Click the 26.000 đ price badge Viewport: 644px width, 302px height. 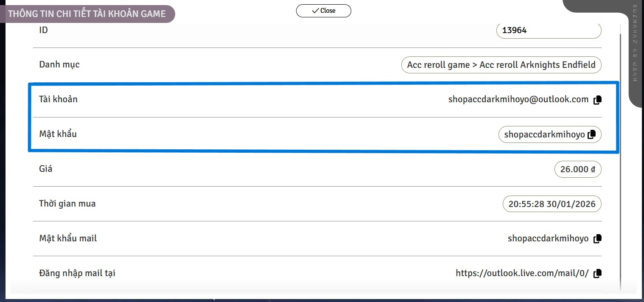pos(577,169)
